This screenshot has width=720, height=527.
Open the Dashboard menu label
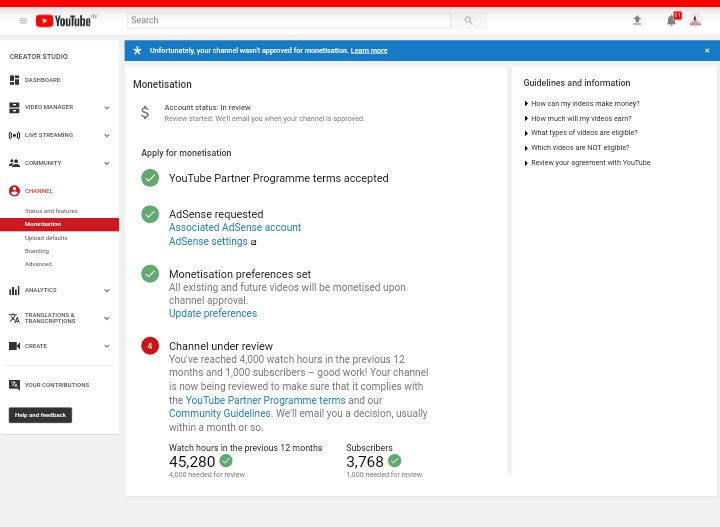coord(43,80)
